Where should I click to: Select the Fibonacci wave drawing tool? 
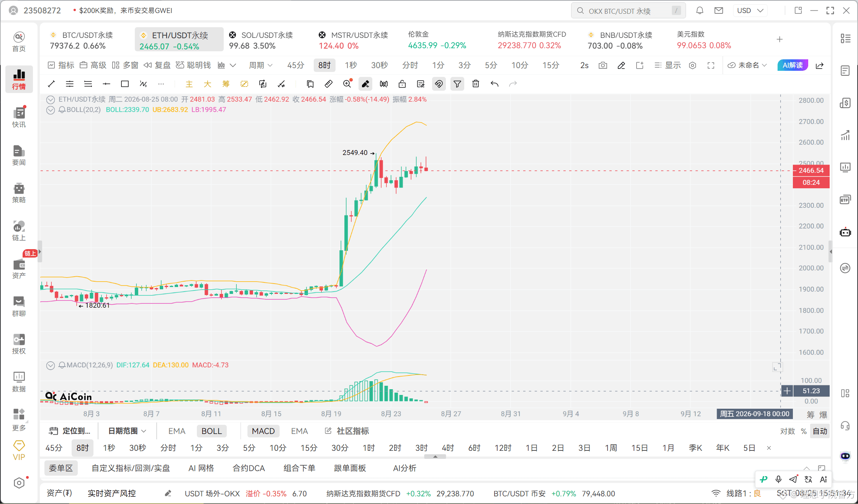click(x=143, y=84)
